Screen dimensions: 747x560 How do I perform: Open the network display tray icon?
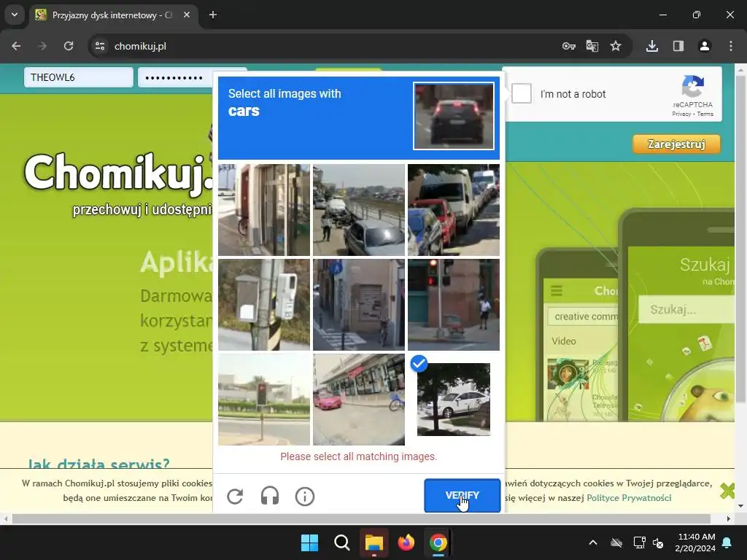639,542
